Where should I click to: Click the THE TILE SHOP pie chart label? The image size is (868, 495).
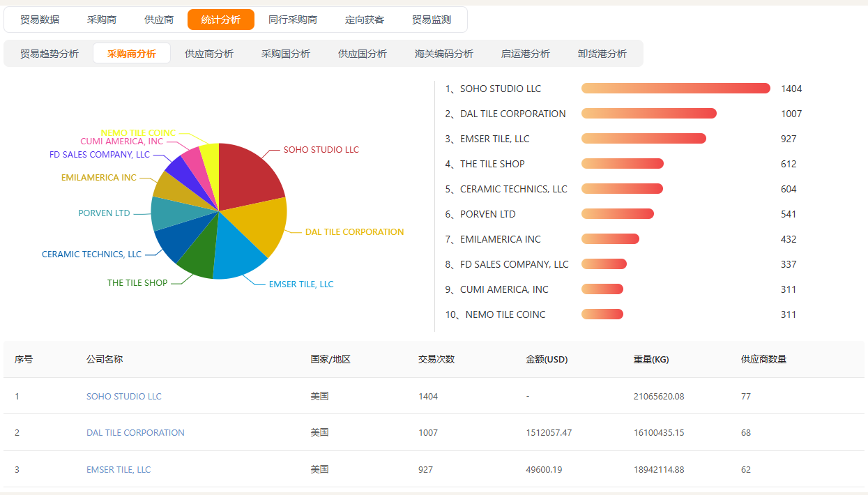click(x=137, y=283)
